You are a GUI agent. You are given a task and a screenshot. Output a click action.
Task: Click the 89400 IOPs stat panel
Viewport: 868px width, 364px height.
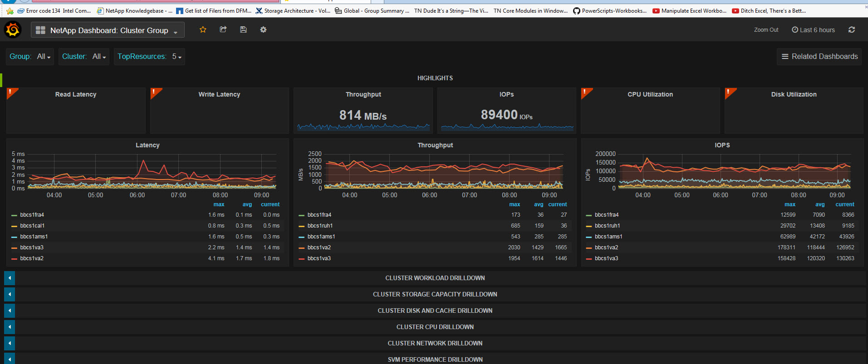[x=506, y=111]
